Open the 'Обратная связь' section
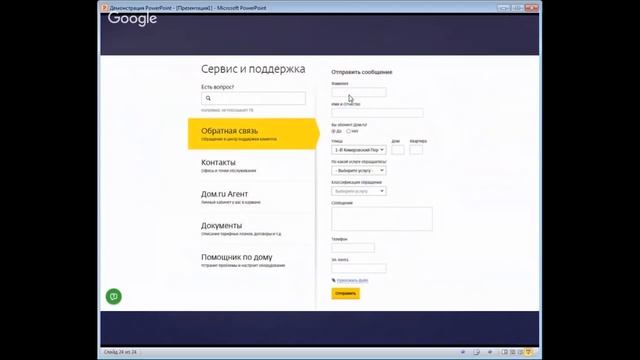 click(x=253, y=134)
